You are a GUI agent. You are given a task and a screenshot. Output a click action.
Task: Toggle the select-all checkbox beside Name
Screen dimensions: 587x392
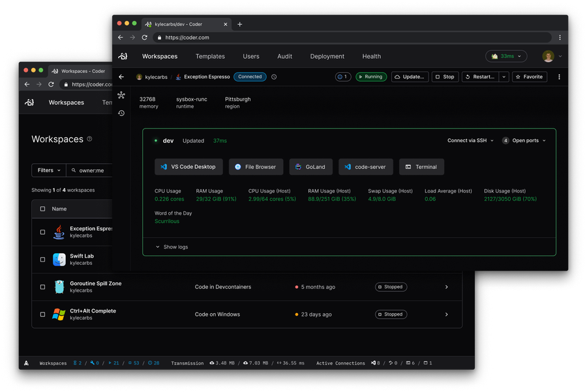tap(42, 209)
